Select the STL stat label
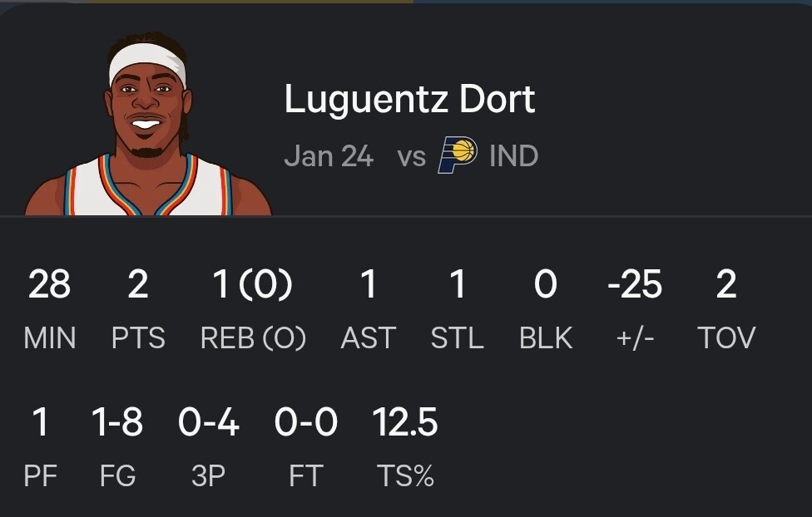 click(x=457, y=338)
